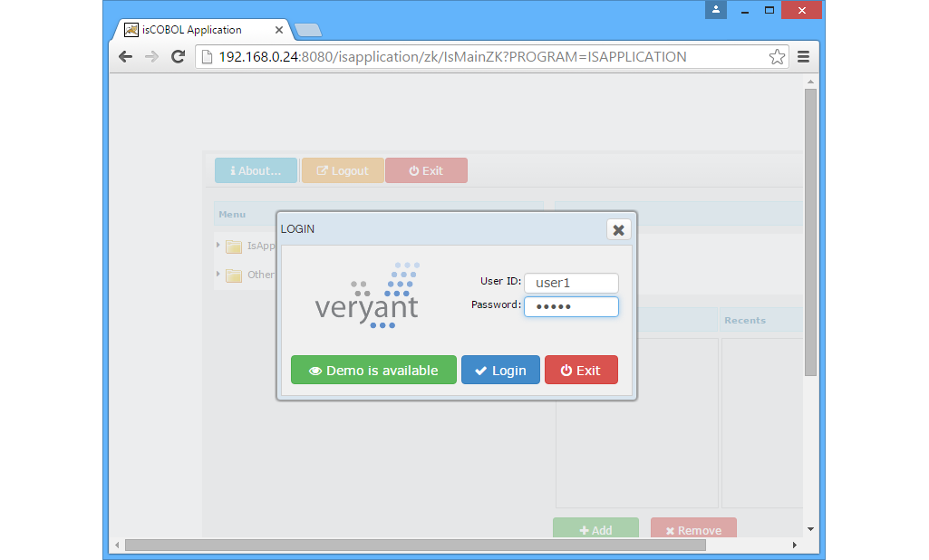
Task: Expand the IsApp folder tree node
Action: click(x=218, y=246)
